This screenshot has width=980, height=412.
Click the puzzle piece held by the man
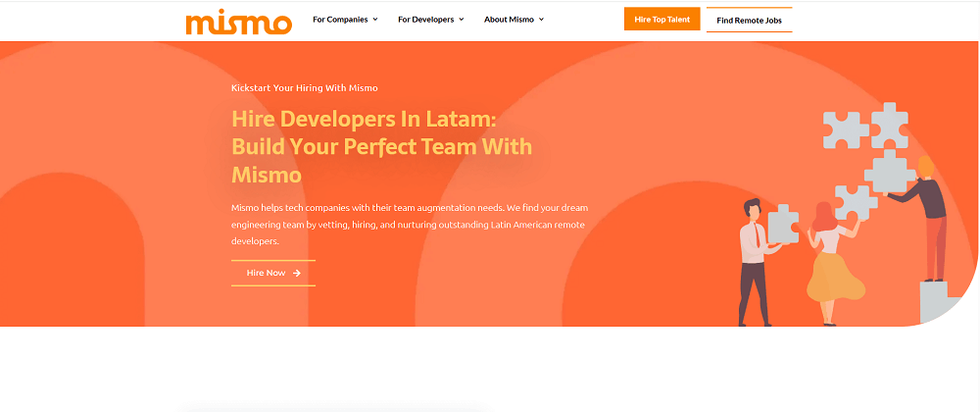pyautogui.click(x=782, y=224)
